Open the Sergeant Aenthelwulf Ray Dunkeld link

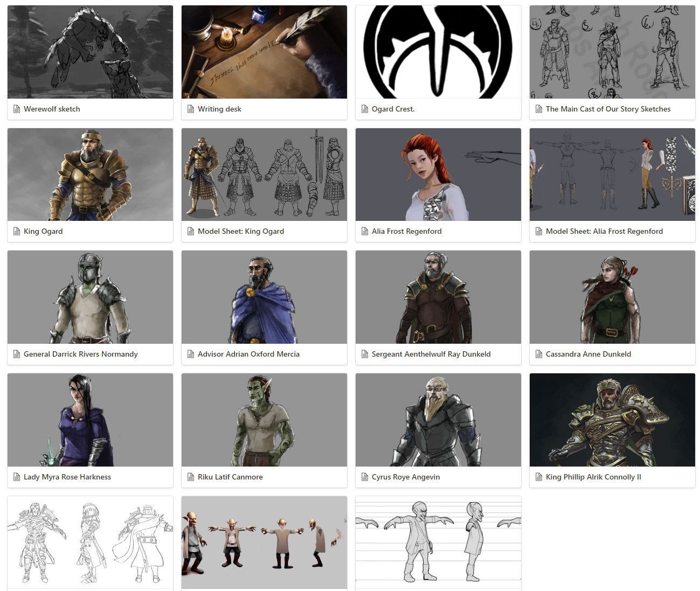(x=431, y=354)
